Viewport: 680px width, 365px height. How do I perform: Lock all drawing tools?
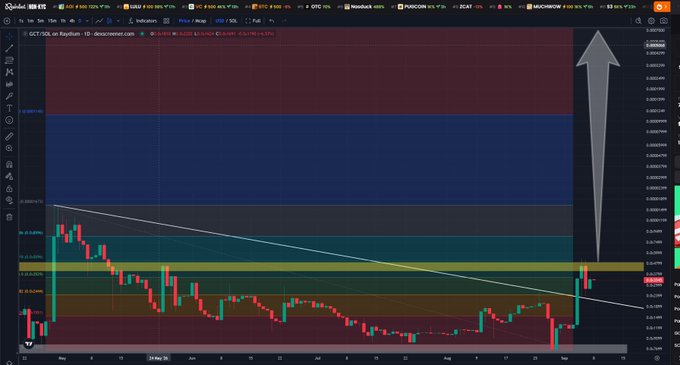(x=9, y=189)
